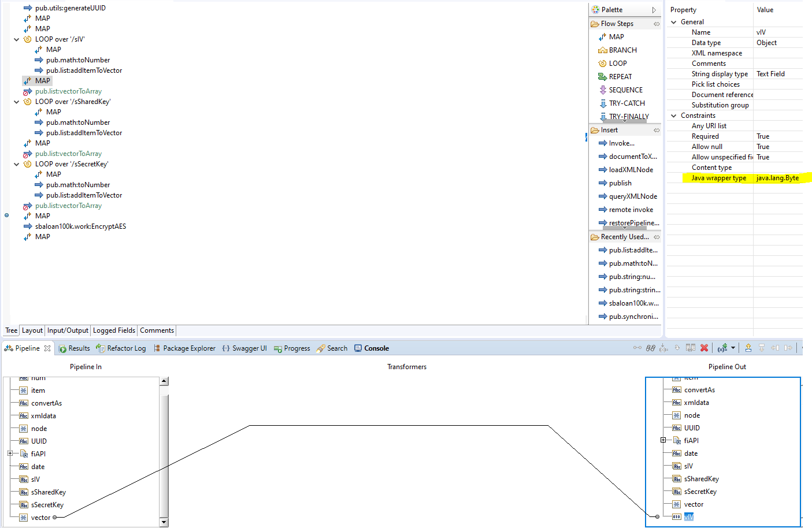Open the Progress view tab

[x=292, y=348]
